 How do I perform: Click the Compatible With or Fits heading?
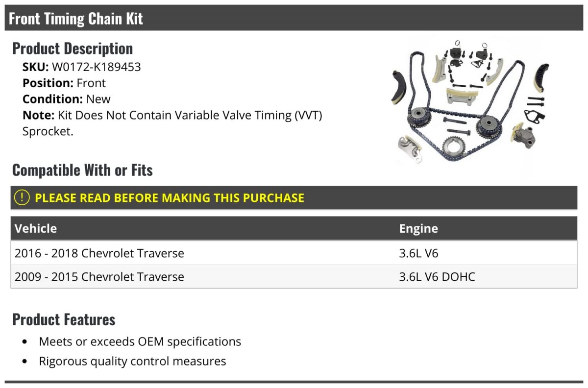(x=82, y=170)
